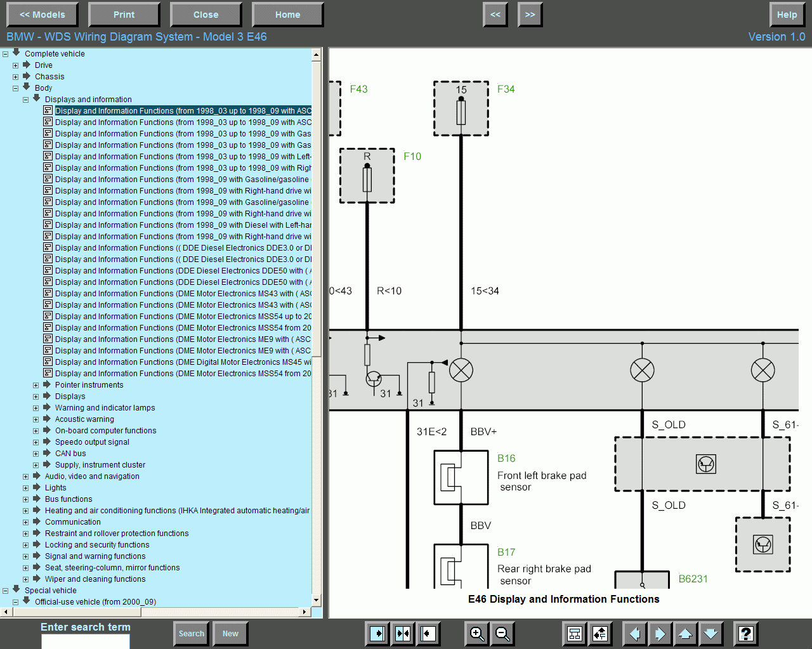
Task: Click the B16 front left brake pad sensor label
Action: pyautogui.click(x=506, y=459)
